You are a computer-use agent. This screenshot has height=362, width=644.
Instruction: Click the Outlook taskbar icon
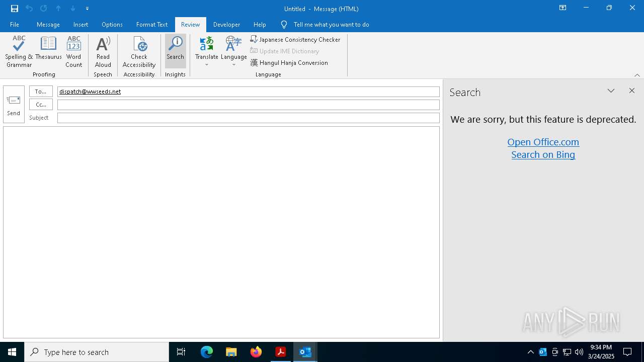click(305, 352)
